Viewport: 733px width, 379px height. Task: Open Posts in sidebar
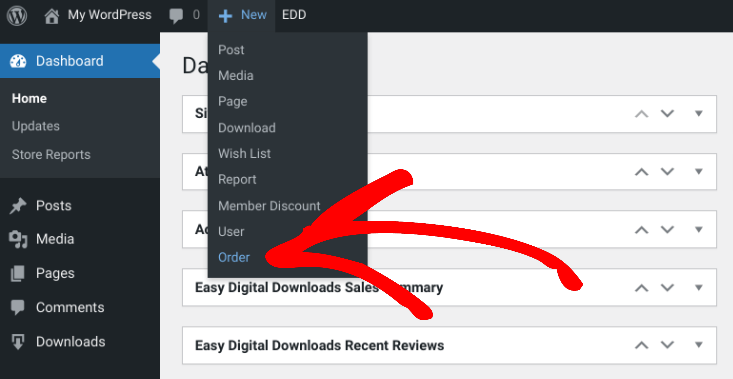pos(54,206)
